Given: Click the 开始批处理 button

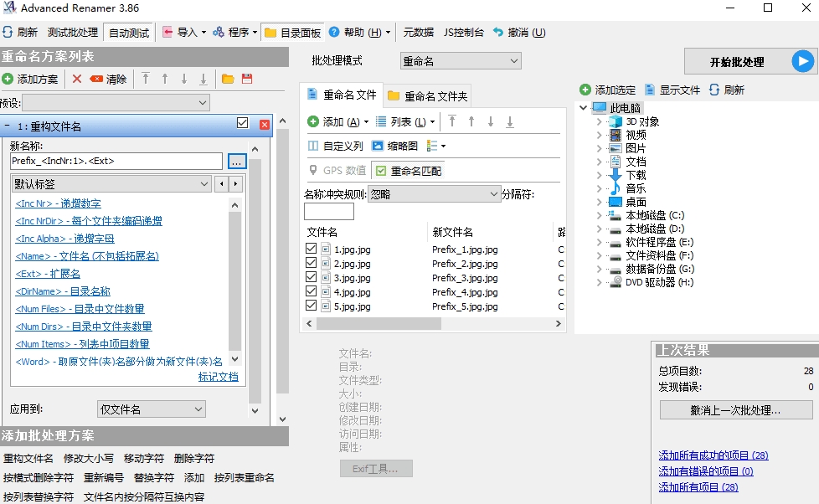Looking at the screenshot, I should tap(749, 62).
